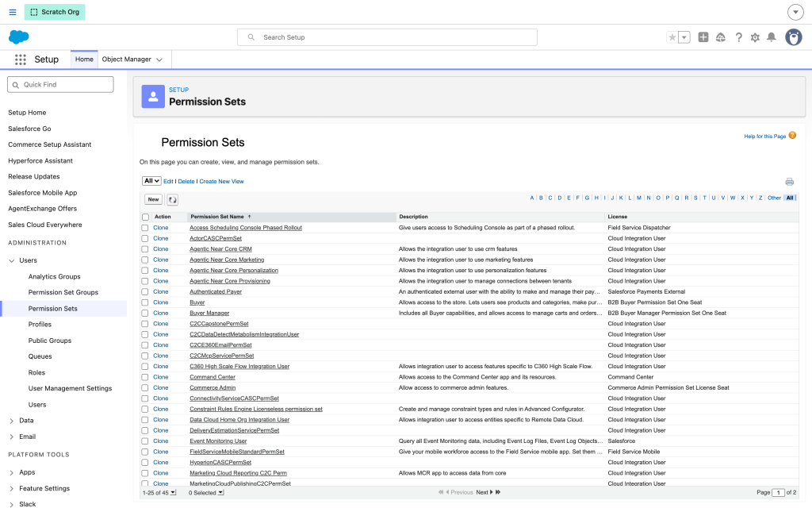Screen dimensions: 812x508
Task: Open the Buyer permission set link
Action: 197,302
